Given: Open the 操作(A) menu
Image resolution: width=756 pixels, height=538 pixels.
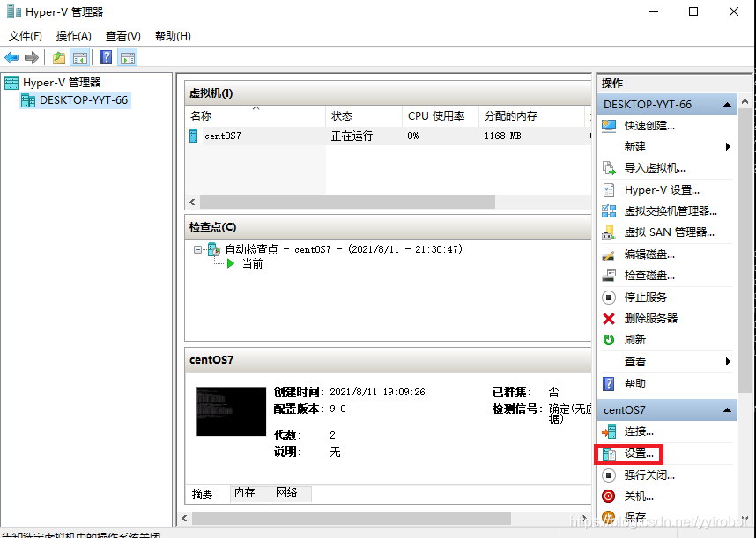Looking at the screenshot, I should 73,35.
